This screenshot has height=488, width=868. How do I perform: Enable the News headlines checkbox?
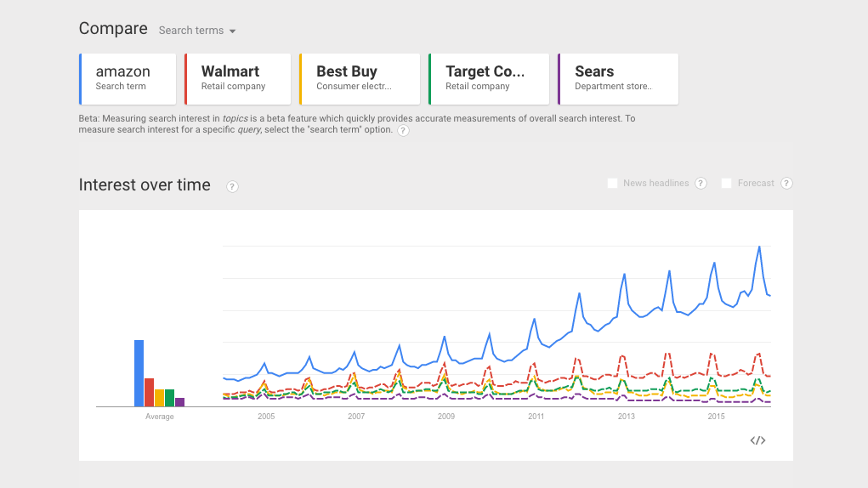pyautogui.click(x=613, y=184)
